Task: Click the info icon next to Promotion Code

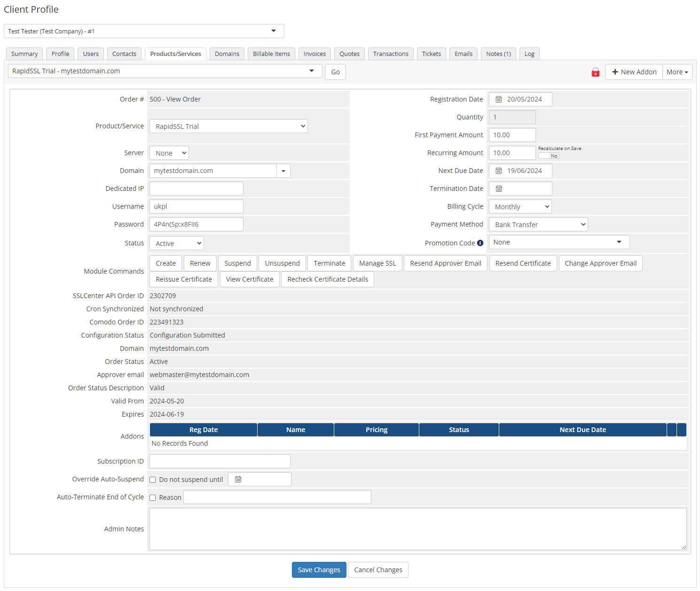Action: 480,243
